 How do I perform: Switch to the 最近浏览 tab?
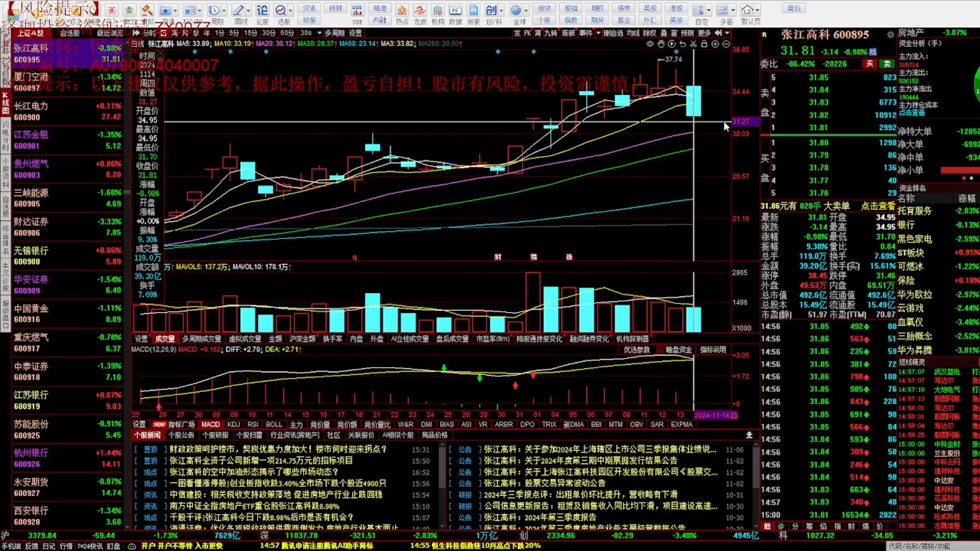pyautogui.click(x=110, y=33)
